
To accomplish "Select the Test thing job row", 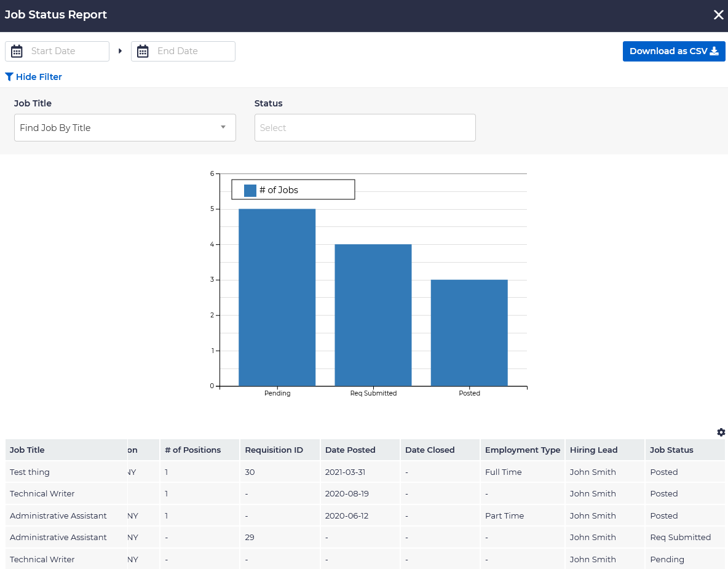I will 30,472.
